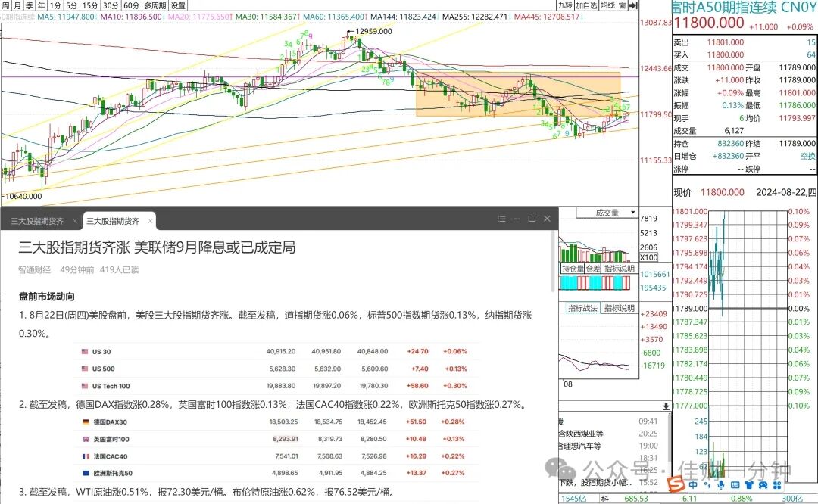Click the MA5: 11947.800 indicator label
Screen dimensions: 818x504
pyautogui.click(x=66, y=17)
